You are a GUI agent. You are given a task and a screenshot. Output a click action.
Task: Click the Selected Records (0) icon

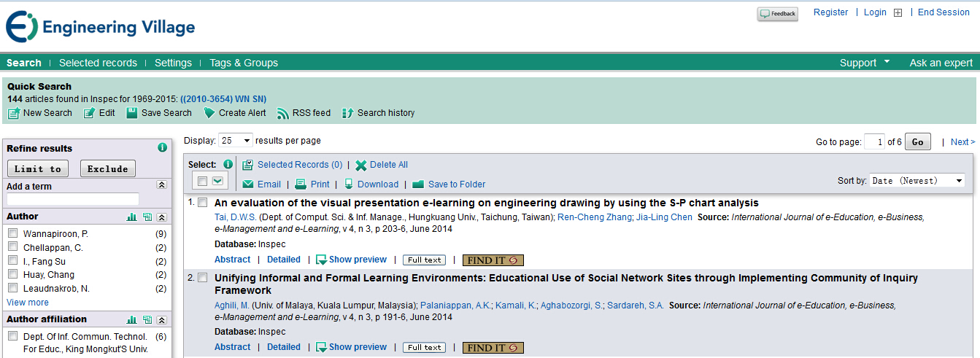(x=248, y=165)
